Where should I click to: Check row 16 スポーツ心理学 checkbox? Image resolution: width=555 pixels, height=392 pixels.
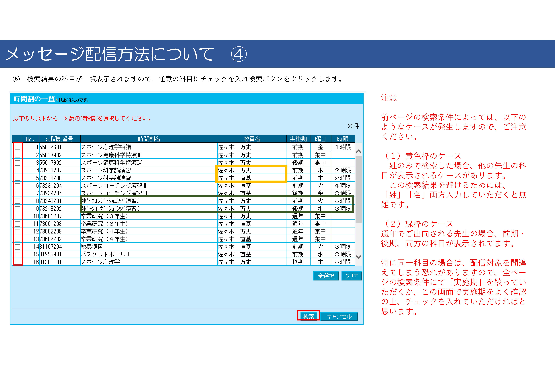point(17,262)
